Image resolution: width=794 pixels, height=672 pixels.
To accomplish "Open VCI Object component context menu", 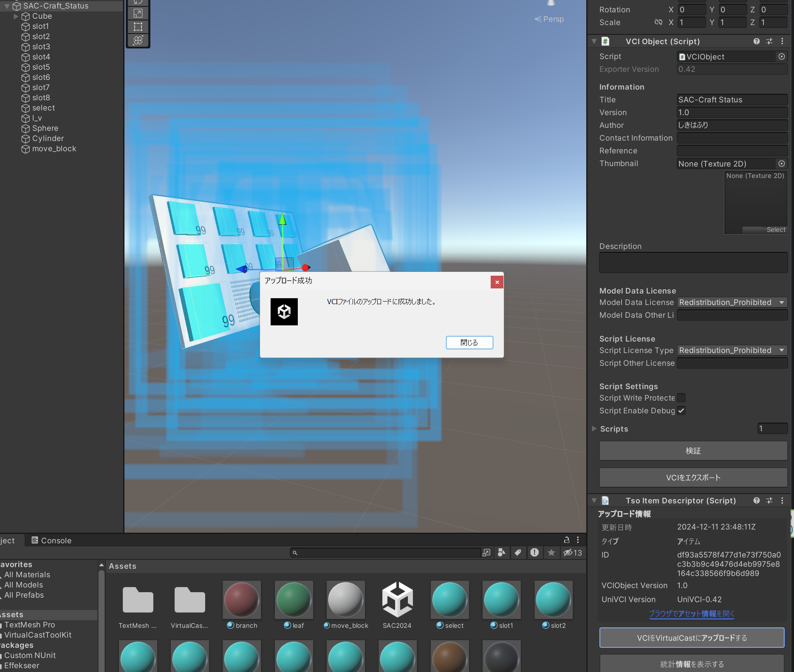I will tap(782, 41).
